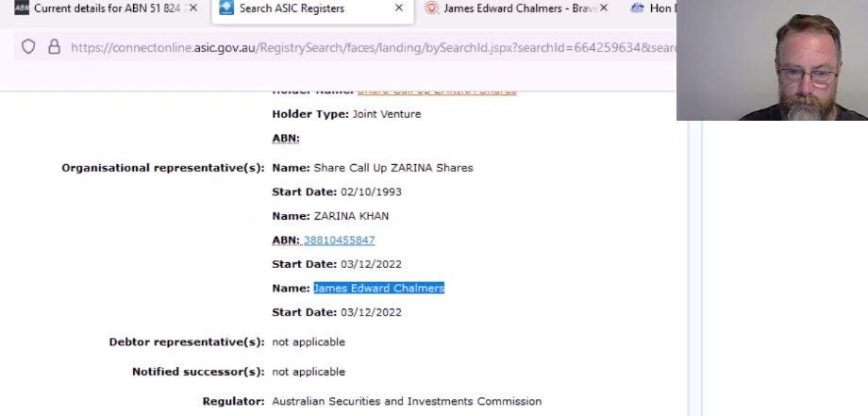The height and width of the screenshot is (416, 868).
Task: Focus the connectonline.asic.gov.au address bar
Action: (x=373, y=47)
